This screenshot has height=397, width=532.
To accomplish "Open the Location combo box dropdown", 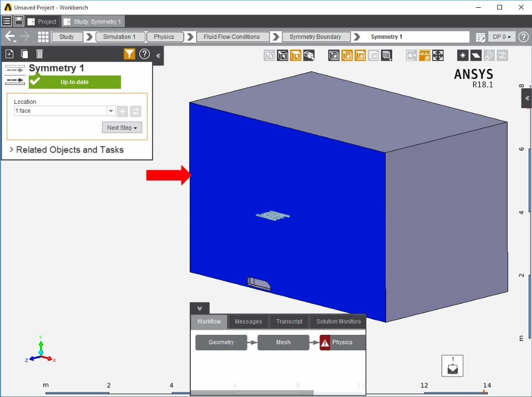I will [111, 110].
